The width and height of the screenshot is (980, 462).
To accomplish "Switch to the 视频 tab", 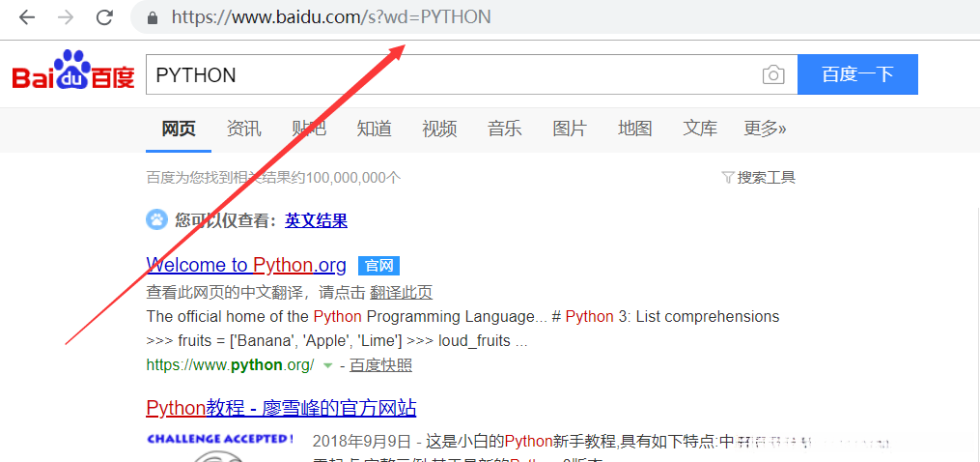I will point(439,129).
